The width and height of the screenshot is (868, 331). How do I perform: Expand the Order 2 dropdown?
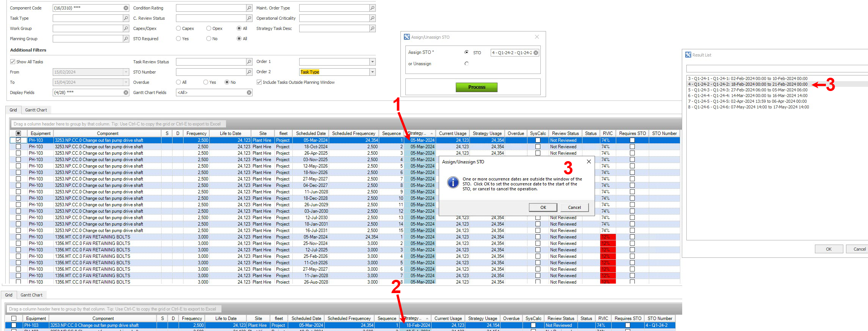click(x=372, y=72)
